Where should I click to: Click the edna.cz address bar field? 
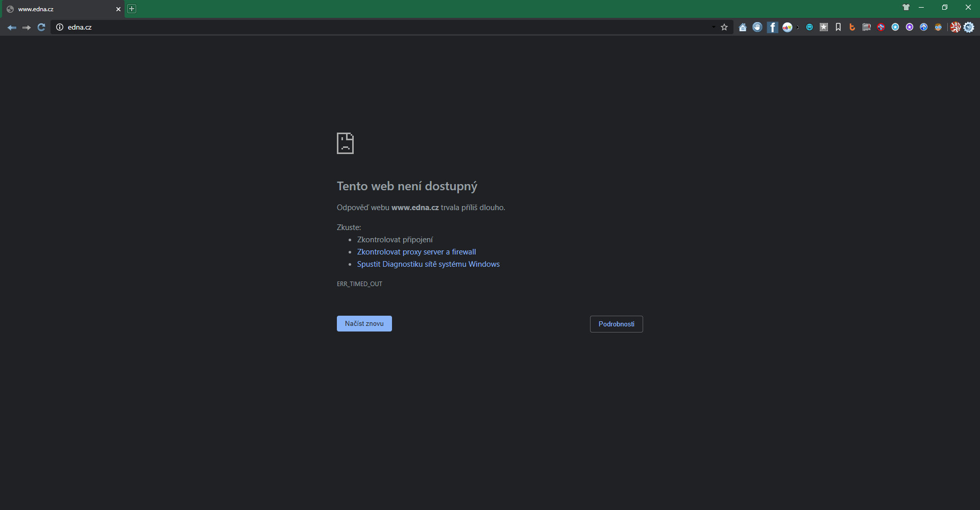tap(357, 28)
